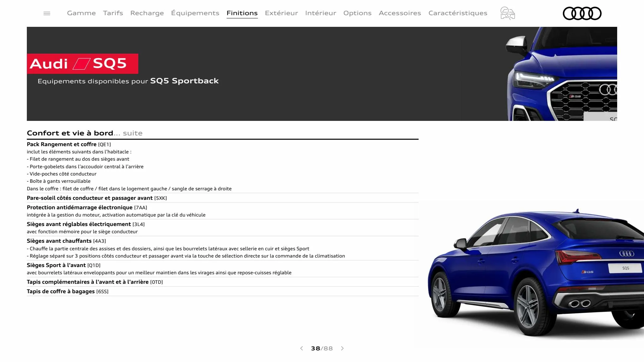Go to next page arrow
This screenshot has width=644, height=362.
click(343, 348)
